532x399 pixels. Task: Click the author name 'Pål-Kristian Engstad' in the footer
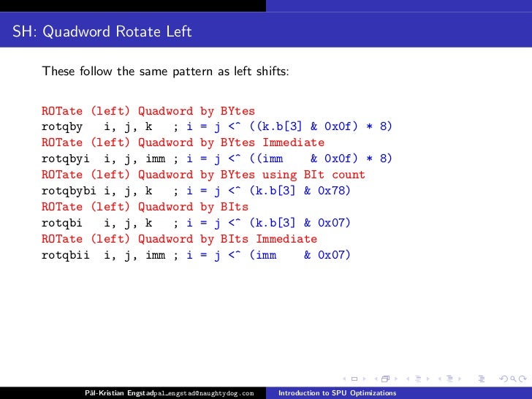pyautogui.click(x=119, y=393)
